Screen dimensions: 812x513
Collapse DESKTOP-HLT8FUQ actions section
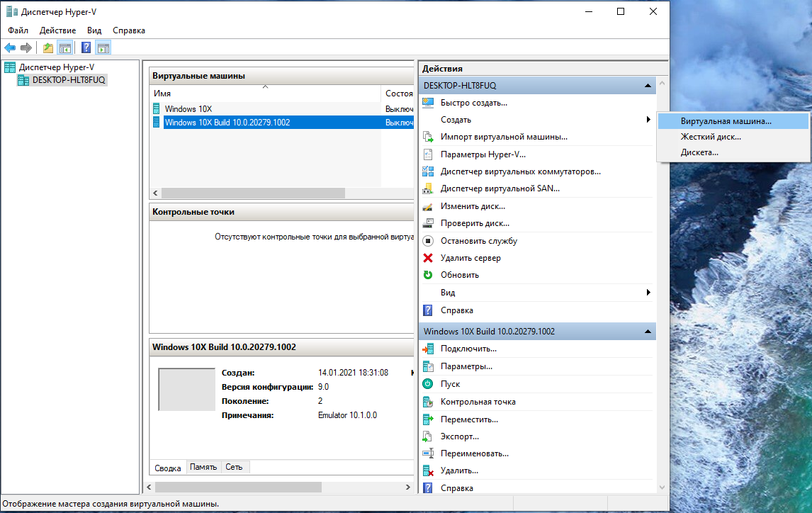click(648, 86)
